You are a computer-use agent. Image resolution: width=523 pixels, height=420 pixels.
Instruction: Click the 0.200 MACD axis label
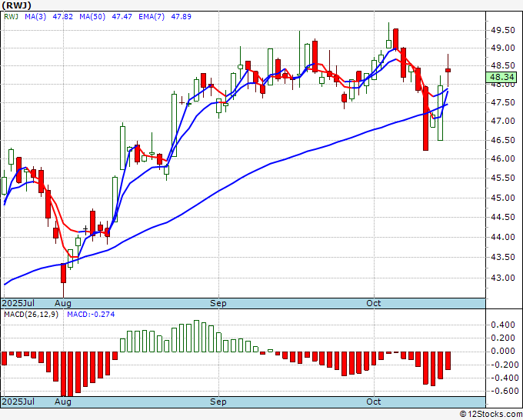click(x=503, y=338)
